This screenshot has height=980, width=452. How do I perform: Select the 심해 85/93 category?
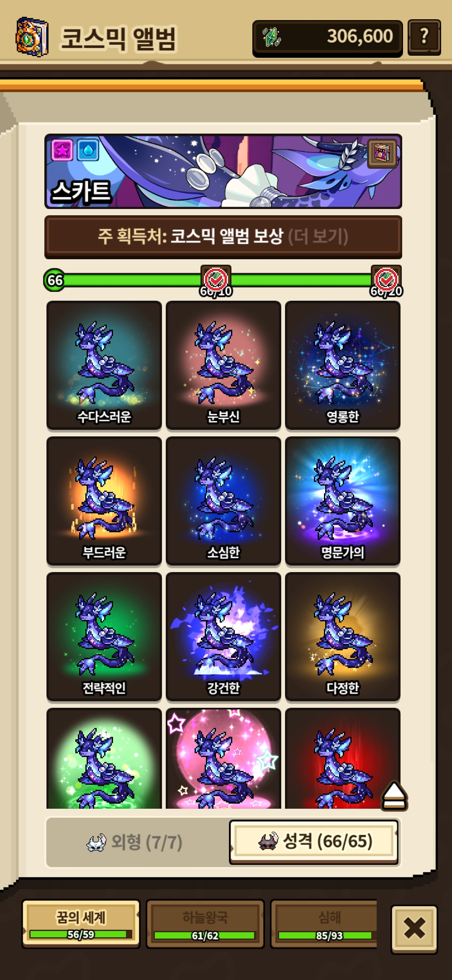(324, 924)
